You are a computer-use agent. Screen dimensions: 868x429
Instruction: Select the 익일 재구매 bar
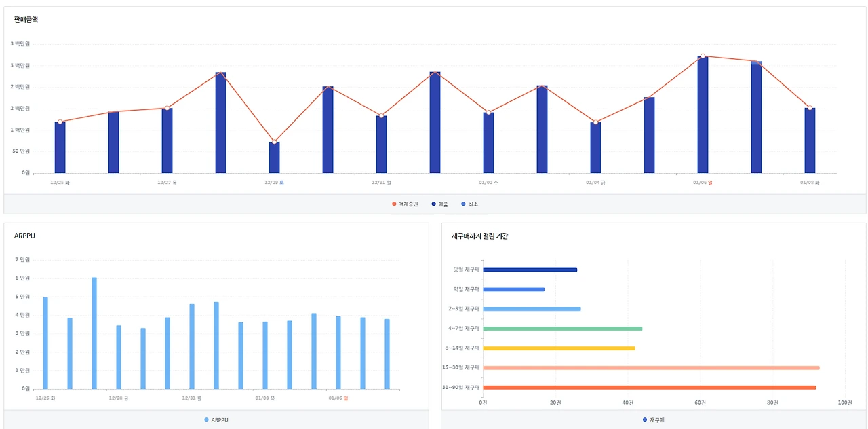coord(513,289)
